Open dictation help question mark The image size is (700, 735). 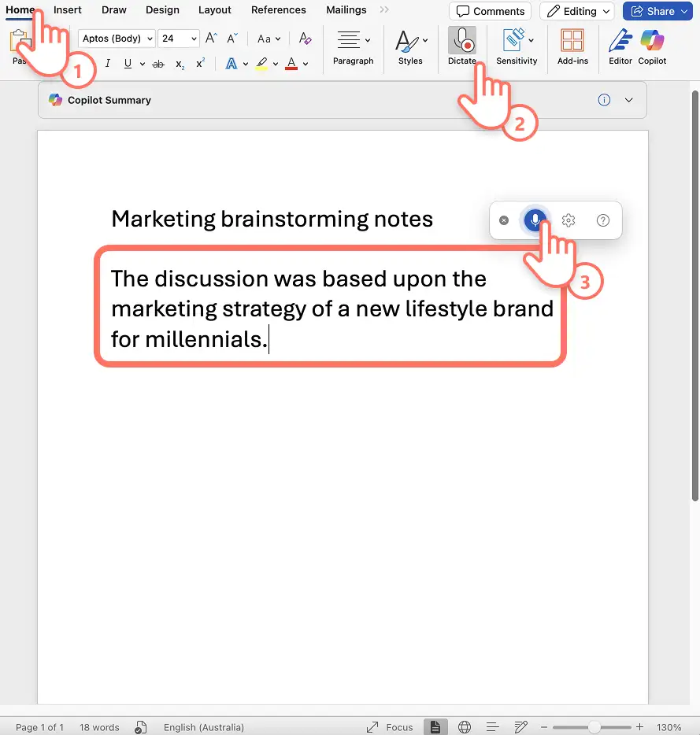click(603, 220)
